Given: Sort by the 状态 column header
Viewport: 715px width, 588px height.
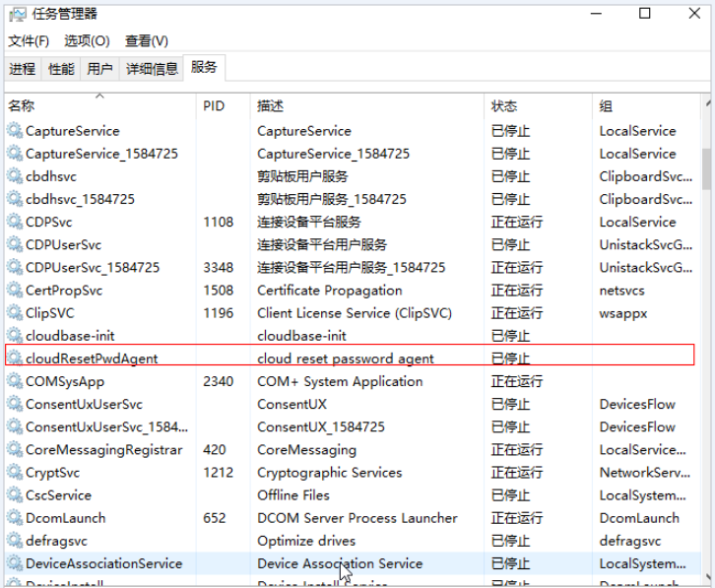Looking at the screenshot, I should click(503, 105).
